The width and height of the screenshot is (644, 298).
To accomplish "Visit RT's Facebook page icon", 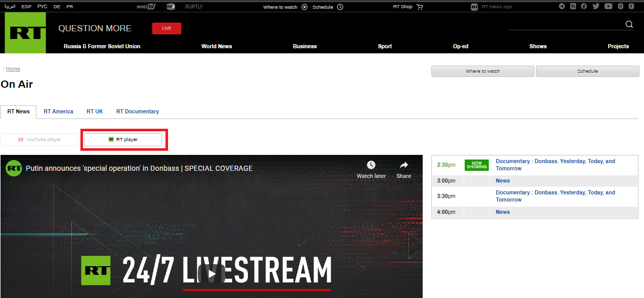I will (x=584, y=7).
